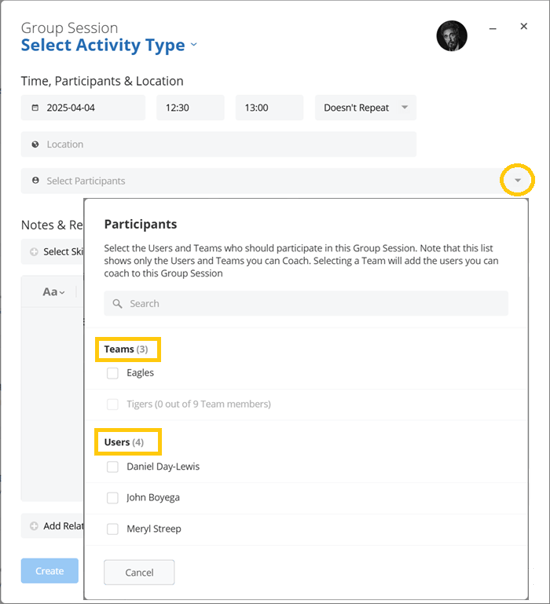Click the Cancel button in Participants panel
Screen dimensions: 550x604
[x=139, y=572]
